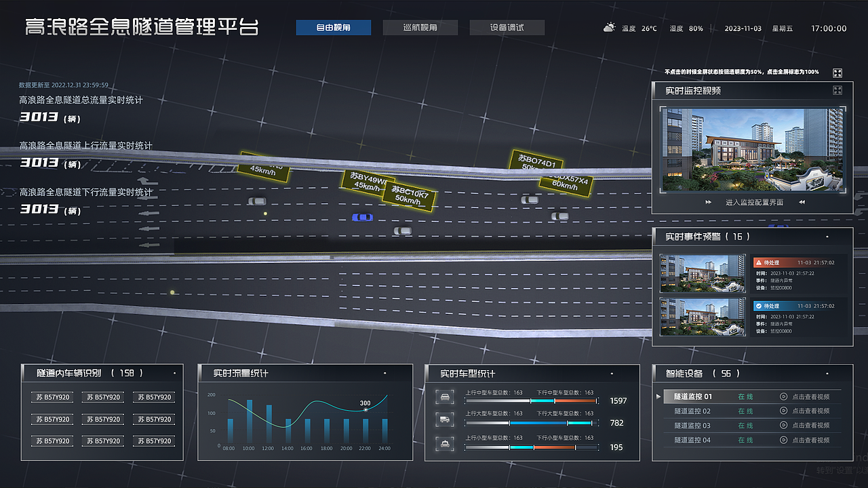Click the selected-row arrow beside 隧道监控 01
Viewport: 868px width, 488px height.
click(x=658, y=396)
